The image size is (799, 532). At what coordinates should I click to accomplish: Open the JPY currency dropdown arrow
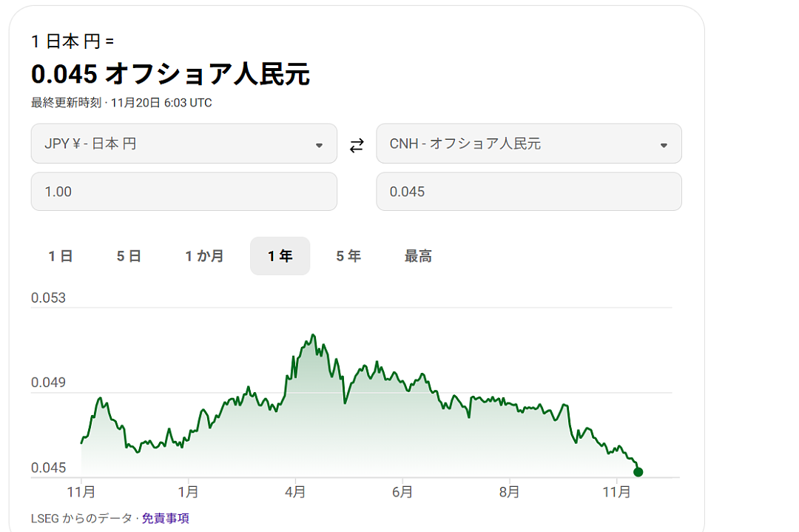[x=319, y=145]
